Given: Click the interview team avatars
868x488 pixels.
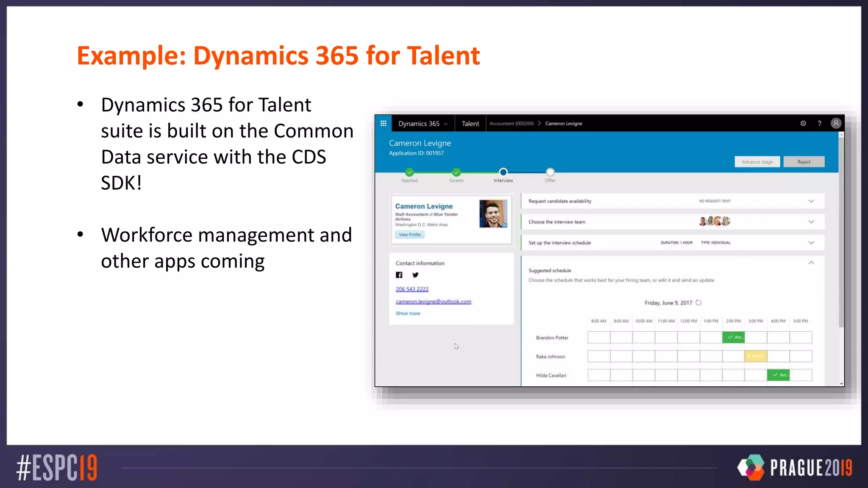Looking at the screenshot, I should point(715,221).
